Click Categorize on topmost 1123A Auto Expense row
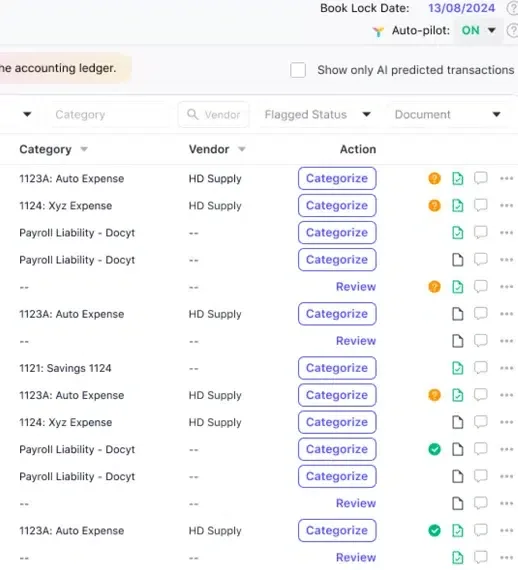The image size is (518, 570). 337,178
